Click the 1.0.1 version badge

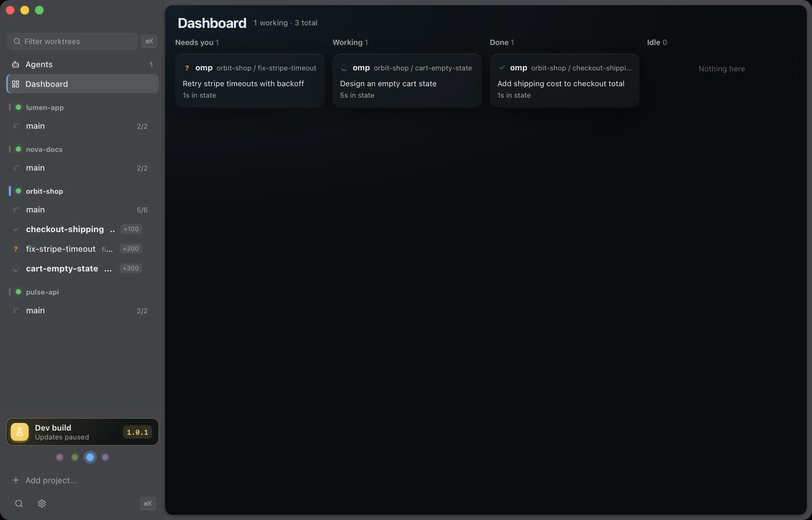[137, 432]
